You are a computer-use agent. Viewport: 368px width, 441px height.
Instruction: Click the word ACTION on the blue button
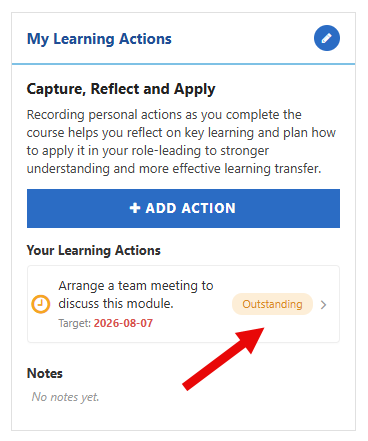[209, 208]
